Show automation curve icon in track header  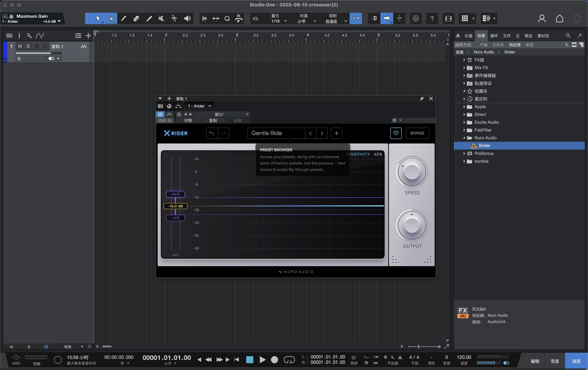40,36
